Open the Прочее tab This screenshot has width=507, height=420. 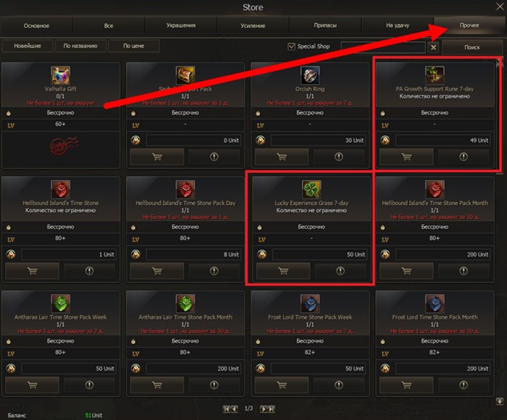469,25
